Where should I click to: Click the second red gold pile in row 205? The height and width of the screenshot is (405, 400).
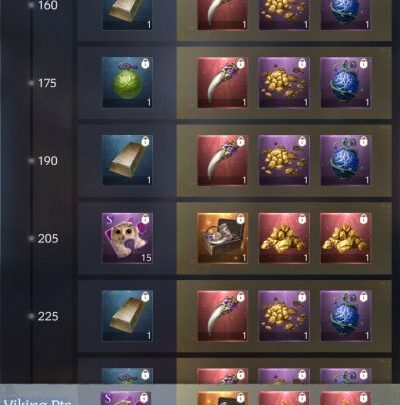346,238
